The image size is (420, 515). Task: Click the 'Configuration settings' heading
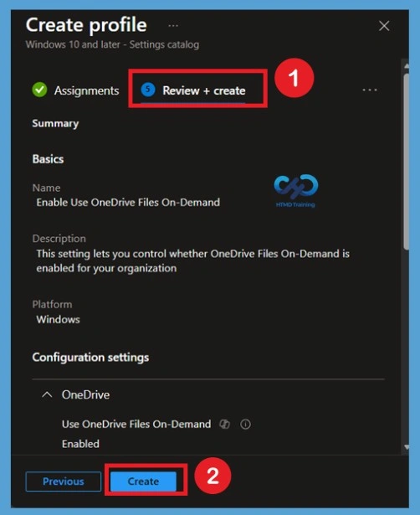tap(90, 358)
